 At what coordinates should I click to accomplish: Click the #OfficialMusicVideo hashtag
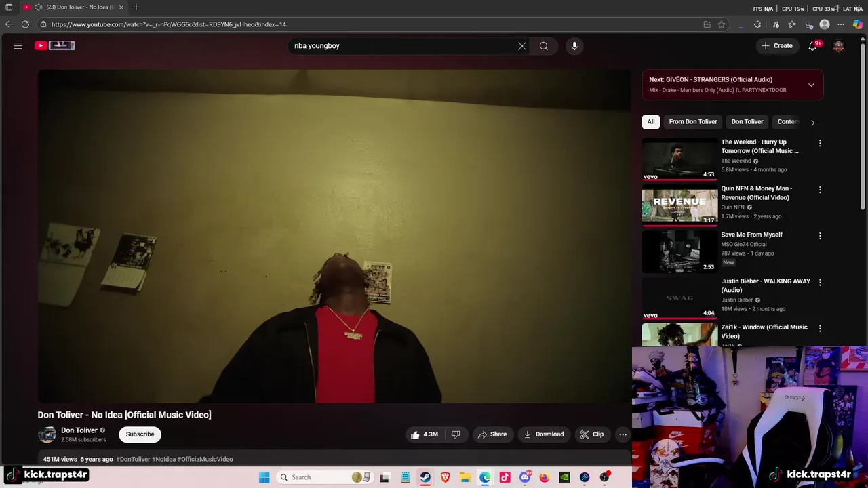[x=205, y=460]
